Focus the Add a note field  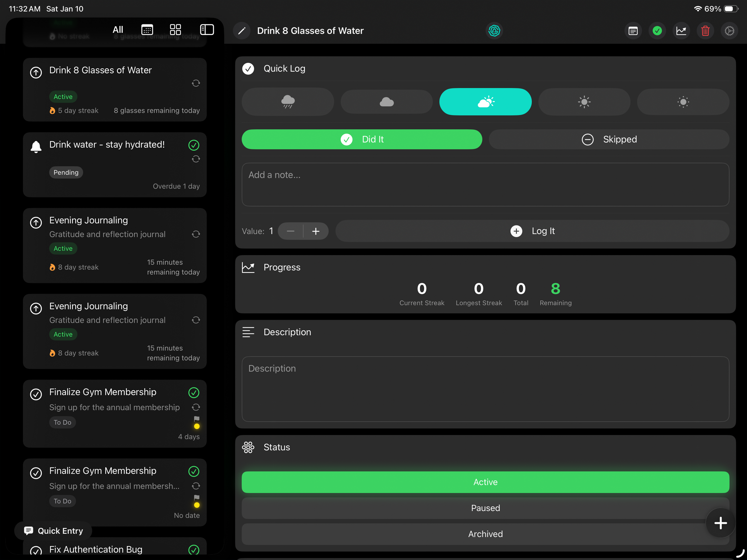pos(485,185)
